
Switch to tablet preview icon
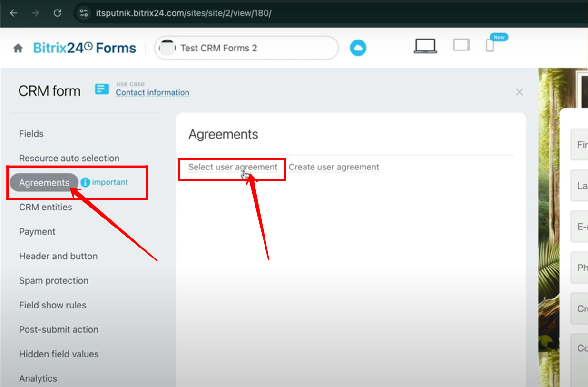461,45
